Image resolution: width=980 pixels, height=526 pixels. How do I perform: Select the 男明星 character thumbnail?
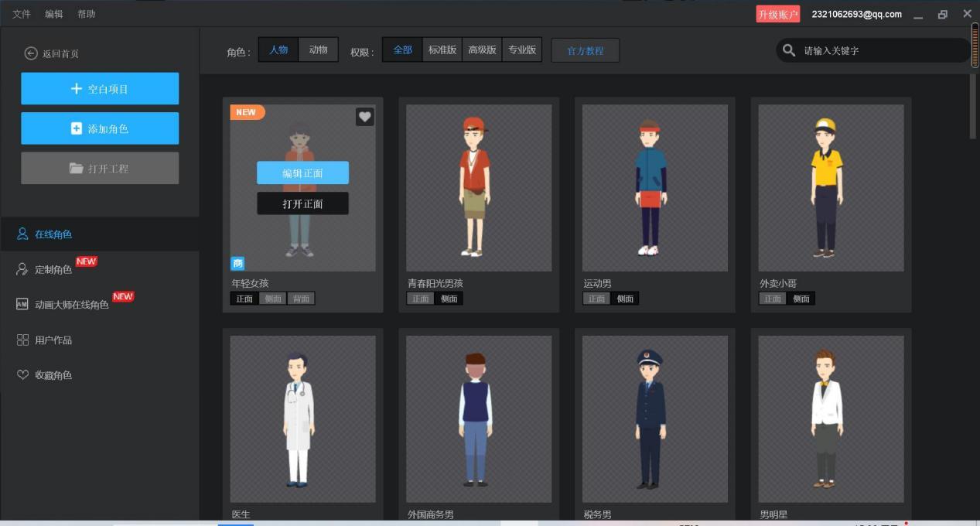click(831, 418)
